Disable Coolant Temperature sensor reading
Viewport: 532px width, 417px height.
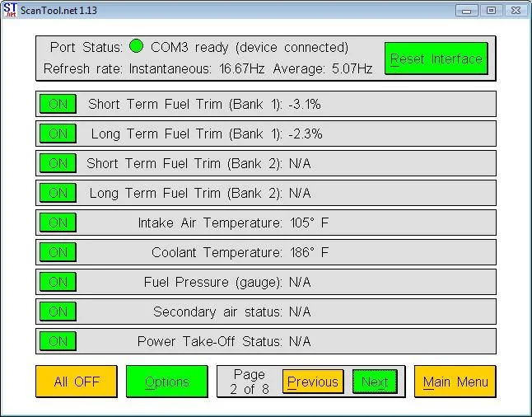click(x=58, y=252)
